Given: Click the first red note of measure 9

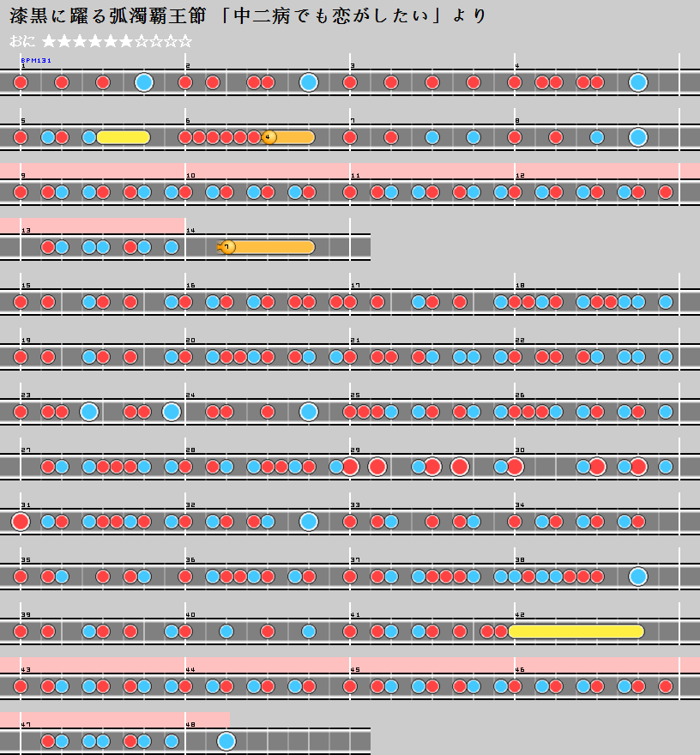Looking at the screenshot, I should 21,192.
